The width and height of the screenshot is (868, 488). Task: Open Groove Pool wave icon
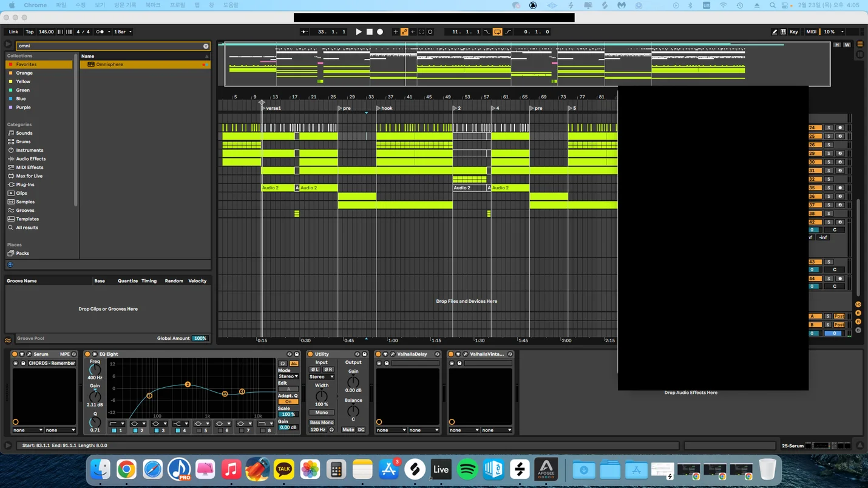pyautogui.click(x=8, y=341)
